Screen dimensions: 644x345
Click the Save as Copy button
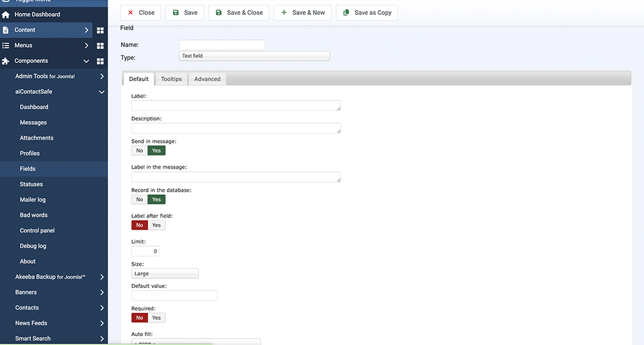point(367,13)
